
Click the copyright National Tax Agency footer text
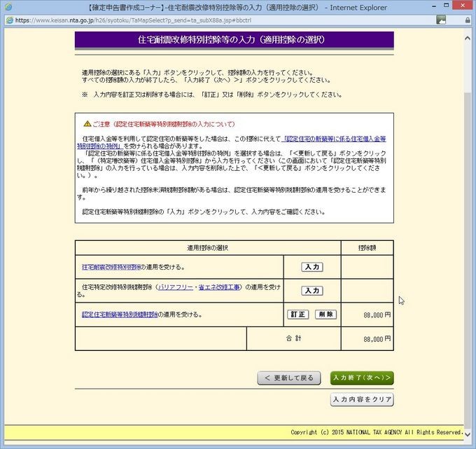click(377, 432)
